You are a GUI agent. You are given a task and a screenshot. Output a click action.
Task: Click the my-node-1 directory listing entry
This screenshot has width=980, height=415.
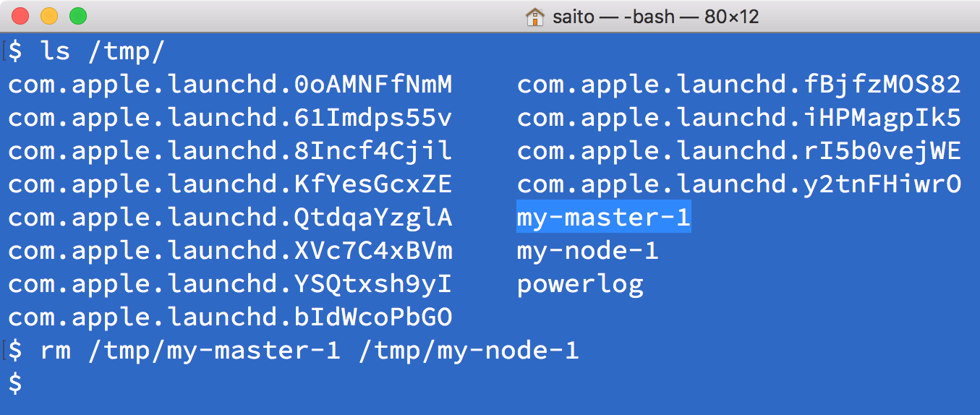587,251
